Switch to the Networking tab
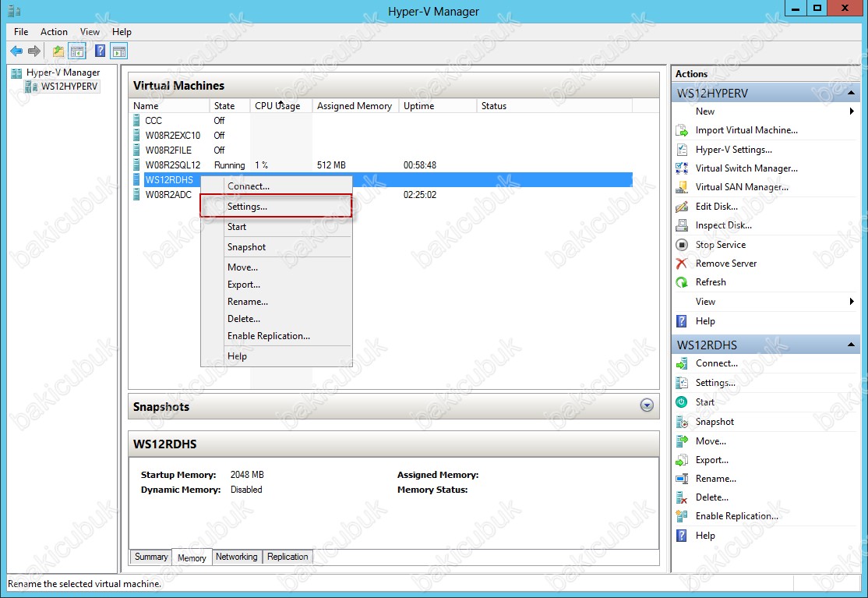 pos(236,557)
